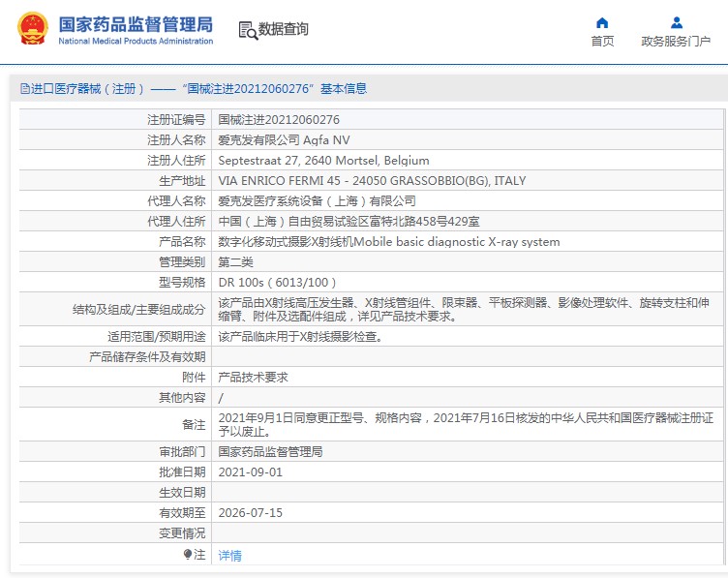Select agent name 爱克发医疗系统设备（上海）有限公司
This screenshot has height=578, width=728.
[318, 201]
